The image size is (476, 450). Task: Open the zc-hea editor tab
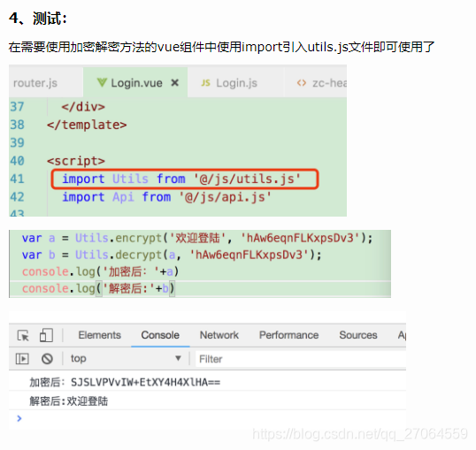pos(316,82)
